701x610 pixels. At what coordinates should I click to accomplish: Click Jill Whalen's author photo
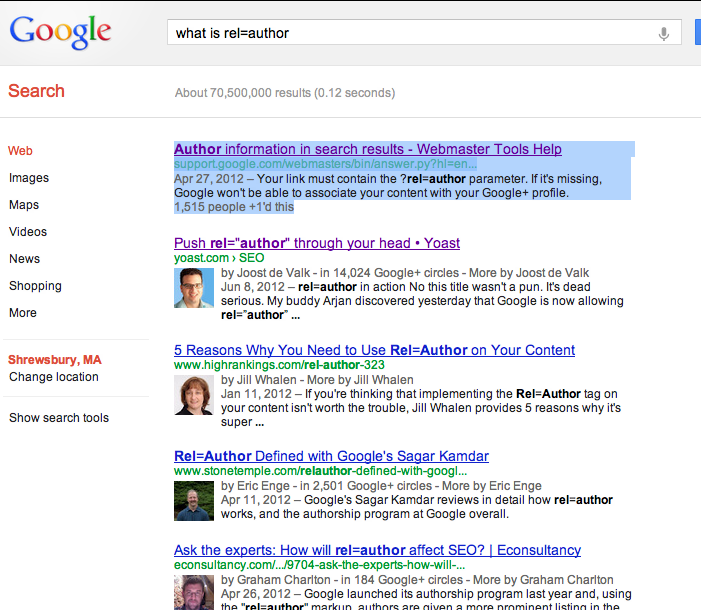[193, 394]
